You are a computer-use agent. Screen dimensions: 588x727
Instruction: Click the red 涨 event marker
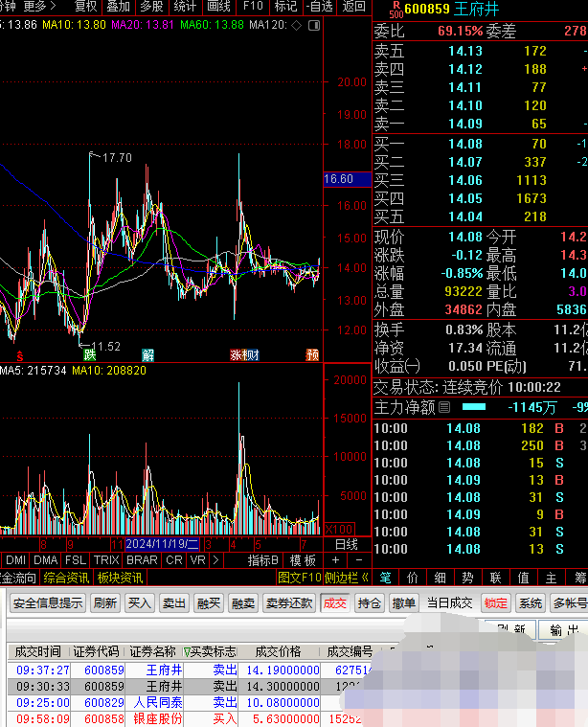[x=236, y=355]
